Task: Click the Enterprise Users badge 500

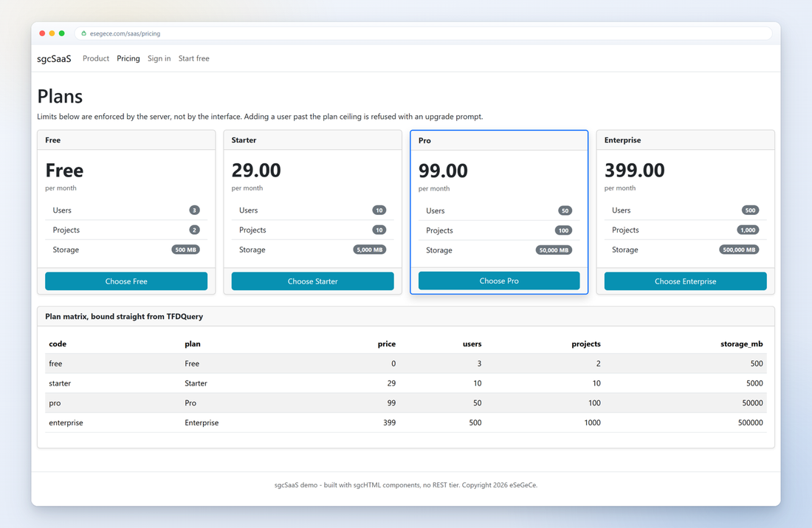Action: click(x=751, y=210)
